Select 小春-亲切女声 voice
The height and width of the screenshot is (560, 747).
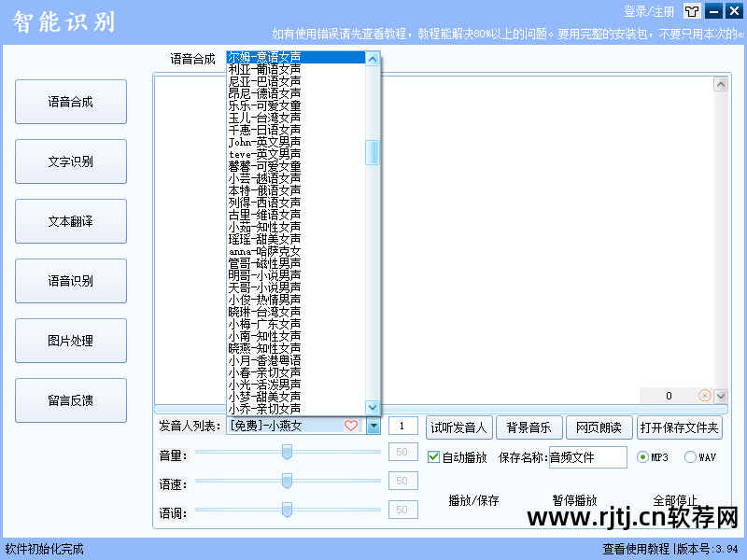click(296, 373)
